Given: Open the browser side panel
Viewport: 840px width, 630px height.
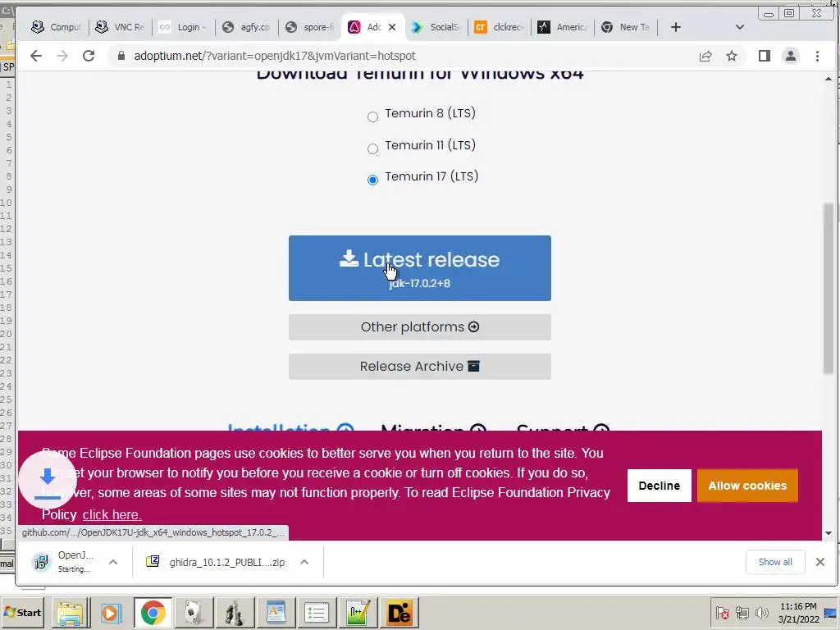Looking at the screenshot, I should point(765,56).
